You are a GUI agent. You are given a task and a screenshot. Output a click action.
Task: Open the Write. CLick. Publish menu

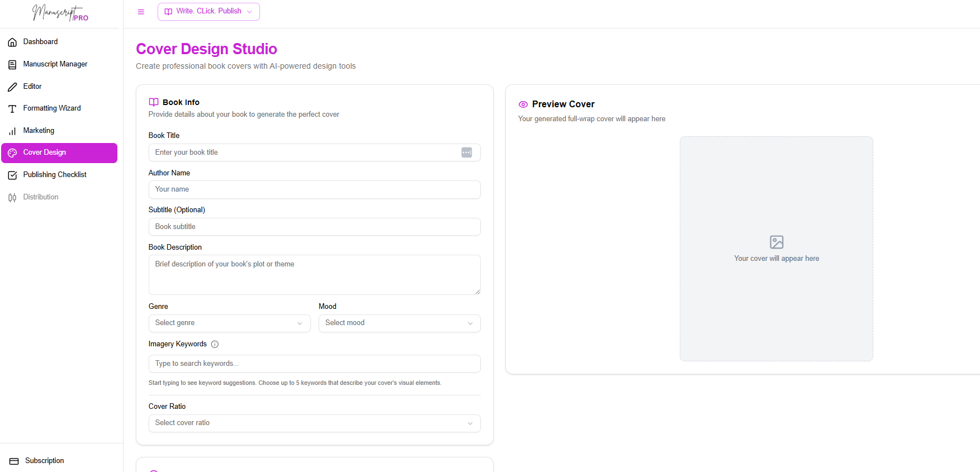click(208, 11)
